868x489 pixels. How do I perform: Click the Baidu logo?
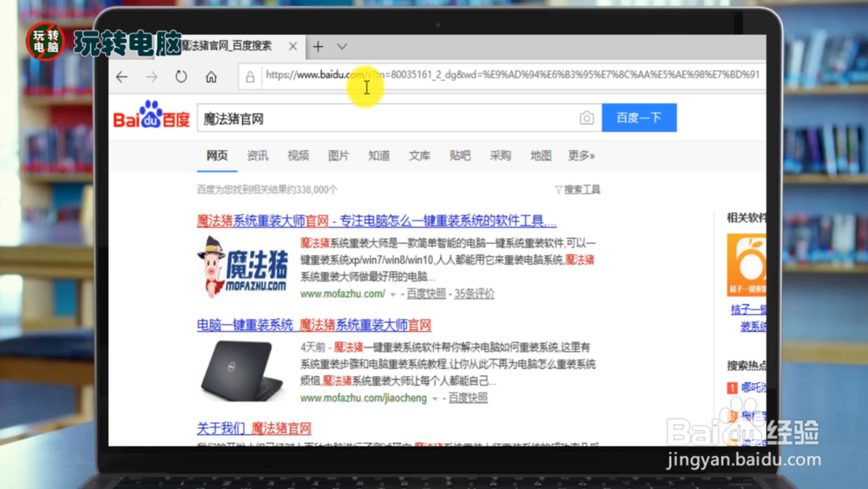(x=152, y=115)
